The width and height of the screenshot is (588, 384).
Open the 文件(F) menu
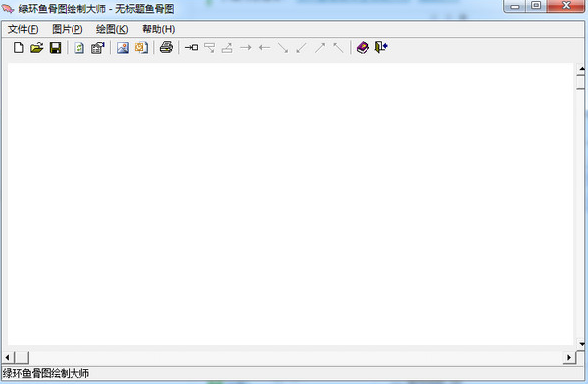[x=23, y=29]
